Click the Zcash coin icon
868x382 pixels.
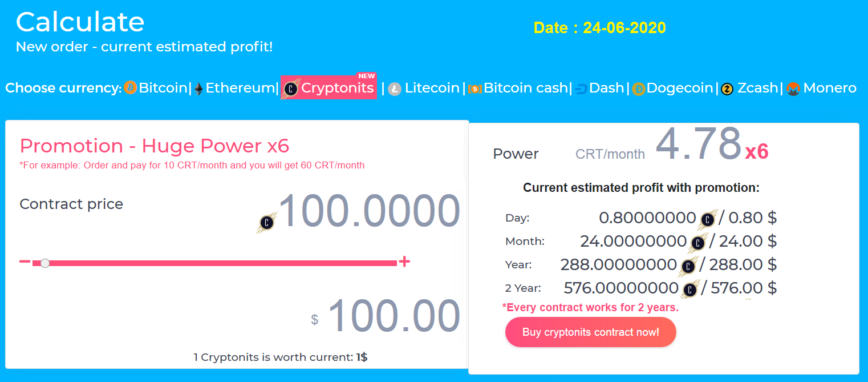click(x=727, y=89)
